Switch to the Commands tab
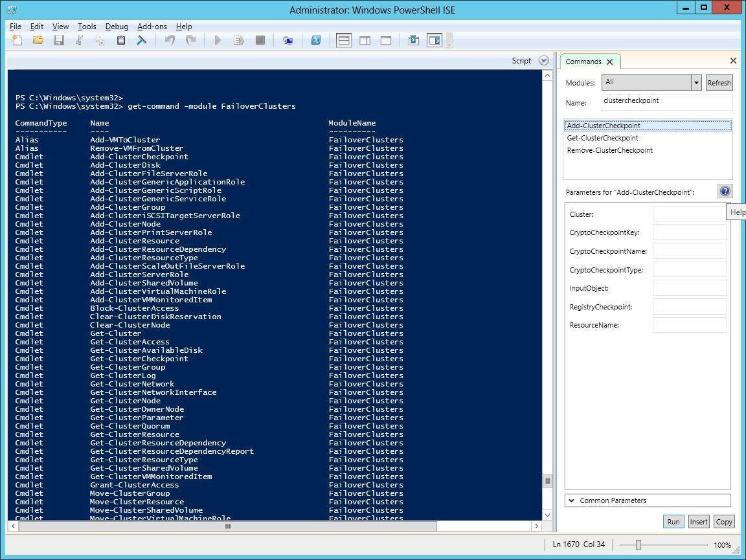Screen dimensions: 746x560 tap(585, 61)
